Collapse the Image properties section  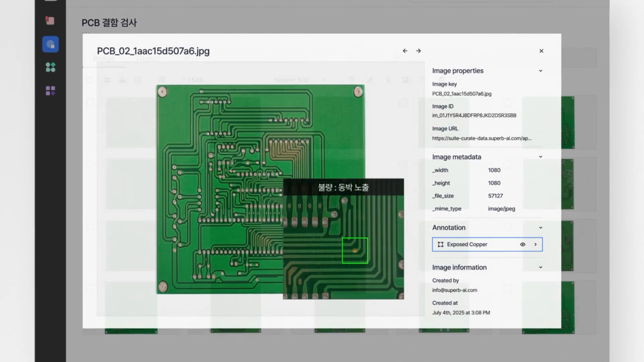540,71
